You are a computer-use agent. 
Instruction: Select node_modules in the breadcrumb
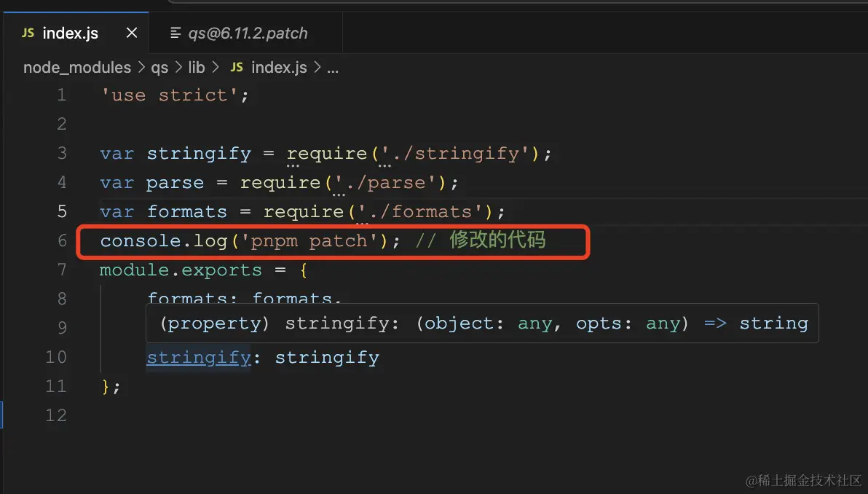point(77,68)
